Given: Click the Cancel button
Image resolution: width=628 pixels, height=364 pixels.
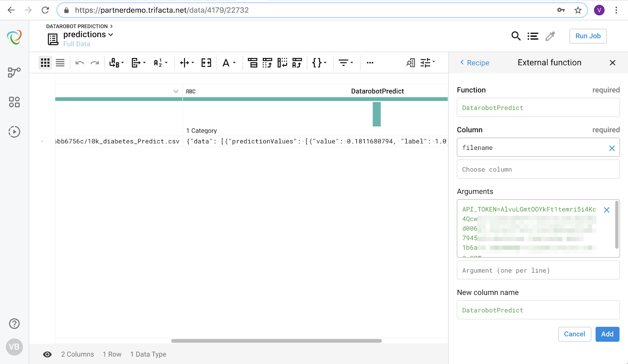Looking at the screenshot, I should [x=575, y=334].
